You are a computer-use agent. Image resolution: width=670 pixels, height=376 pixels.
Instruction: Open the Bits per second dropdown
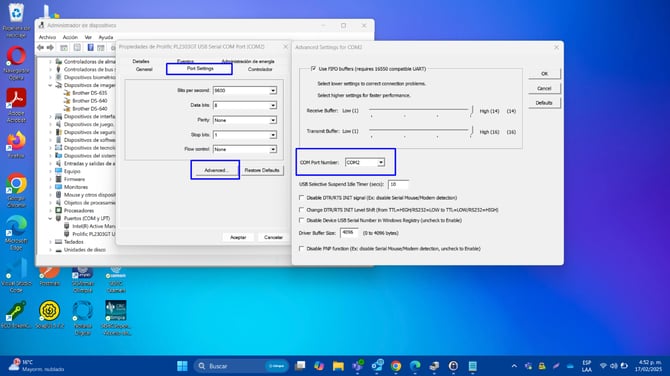coord(273,91)
